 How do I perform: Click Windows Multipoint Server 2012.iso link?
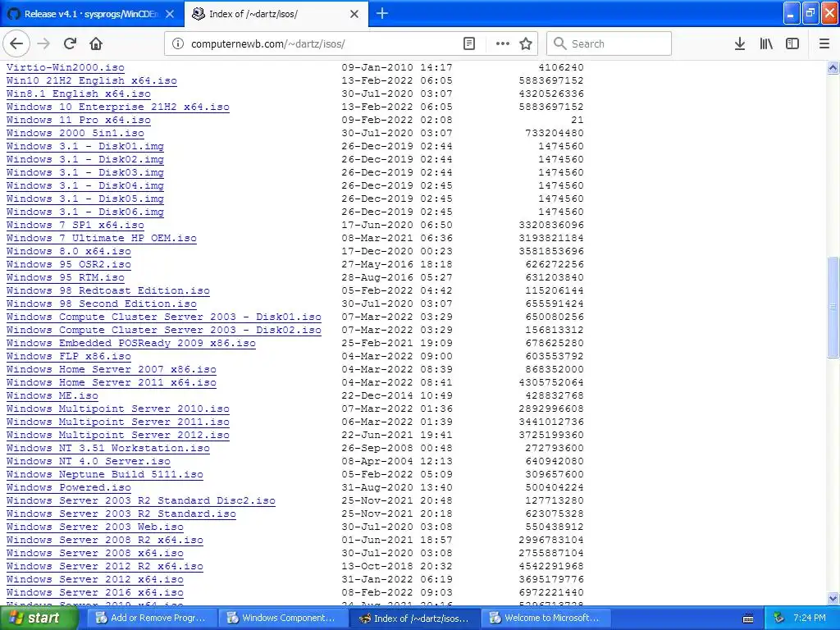[118, 435]
